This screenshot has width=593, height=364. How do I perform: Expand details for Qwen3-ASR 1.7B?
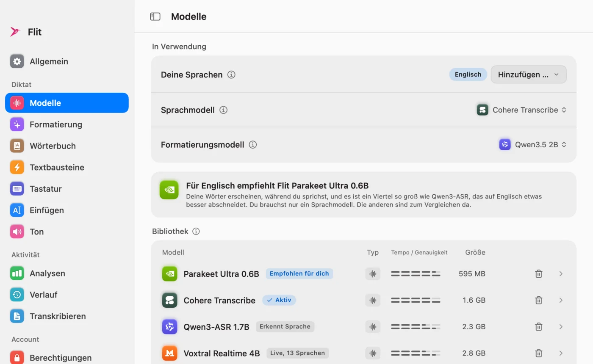tap(561, 327)
